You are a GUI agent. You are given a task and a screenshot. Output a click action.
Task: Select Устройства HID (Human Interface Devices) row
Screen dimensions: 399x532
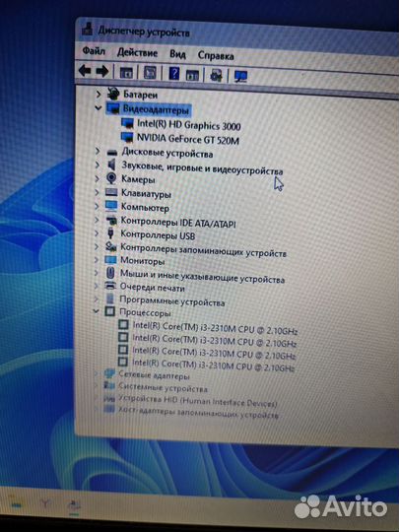tap(197, 401)
